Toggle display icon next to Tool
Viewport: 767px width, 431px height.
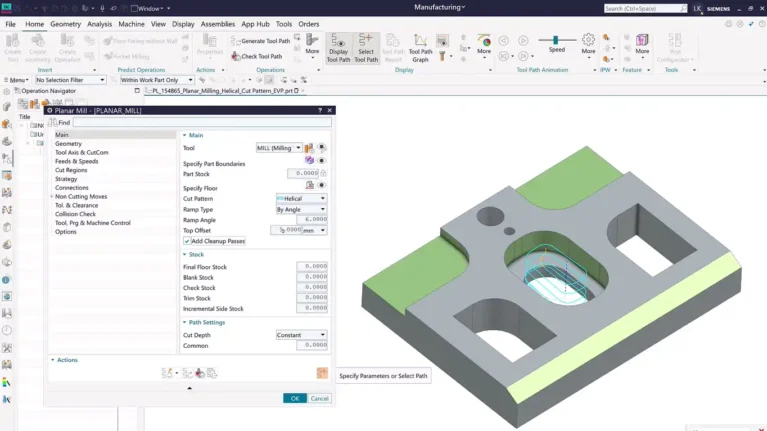[x=321, y=148]
